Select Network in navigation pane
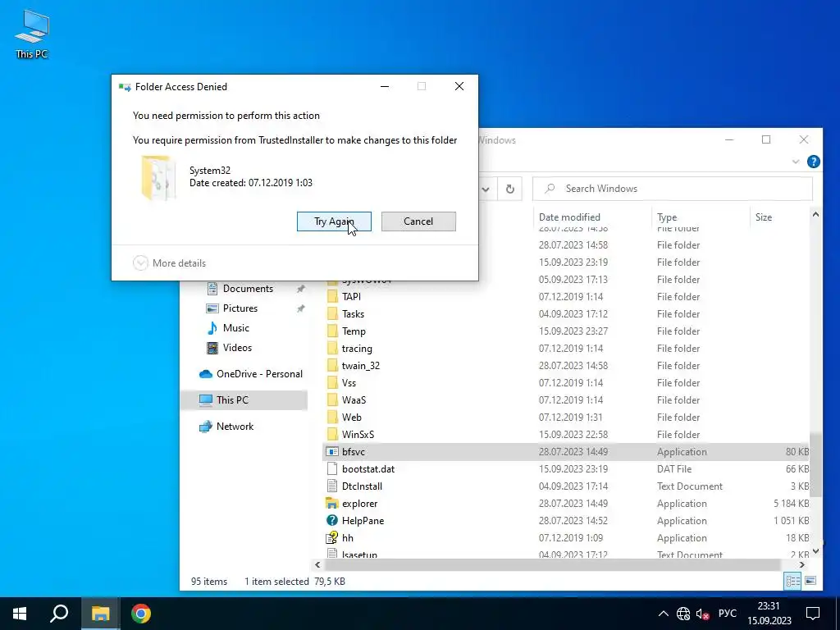The width and height of the screenshot is (840, 630). click(x=235, y=427)
